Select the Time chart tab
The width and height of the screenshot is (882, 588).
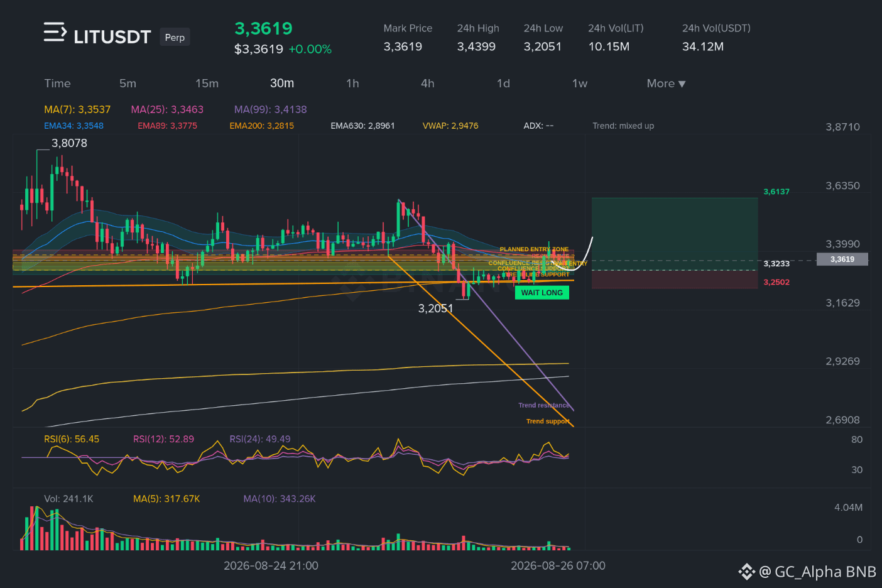pyautogui.click(x=57, y=84)
